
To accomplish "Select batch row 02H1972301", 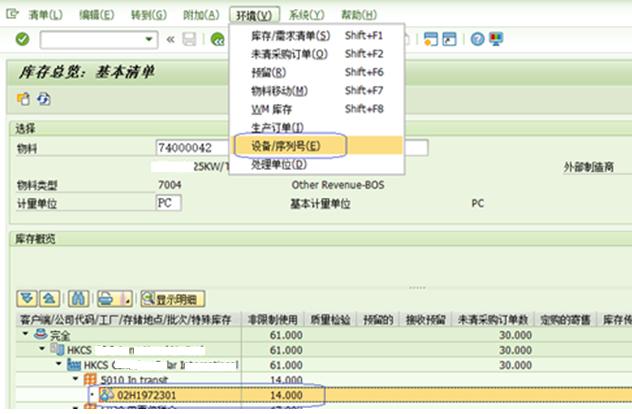I will tap(324, 395).
